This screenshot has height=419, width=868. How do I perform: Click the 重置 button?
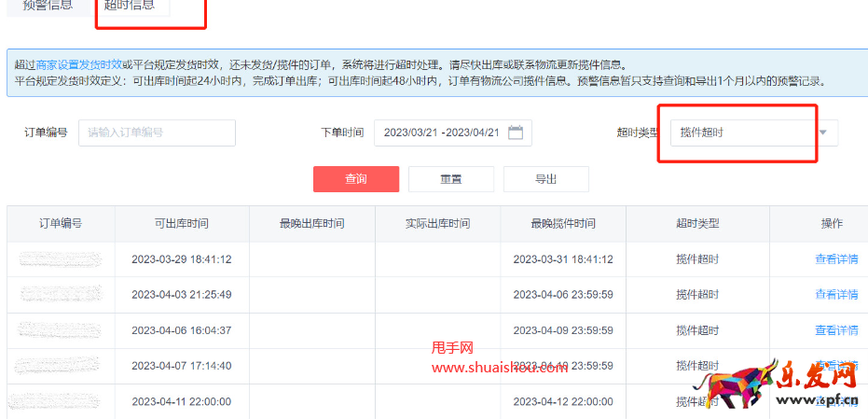(450, 179)
